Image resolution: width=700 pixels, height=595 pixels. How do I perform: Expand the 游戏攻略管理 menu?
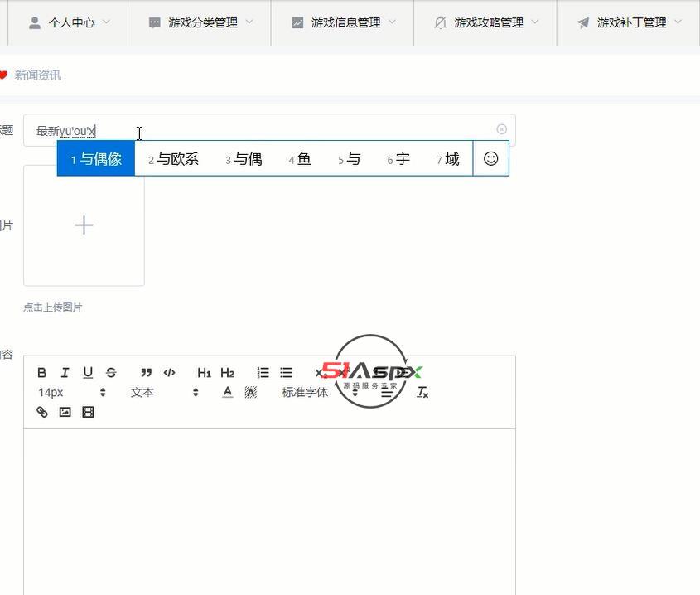click(485, 22)
